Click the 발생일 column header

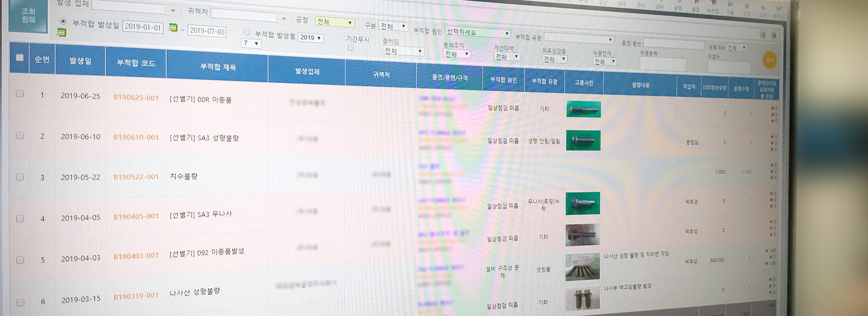click(x=80, y=61)
